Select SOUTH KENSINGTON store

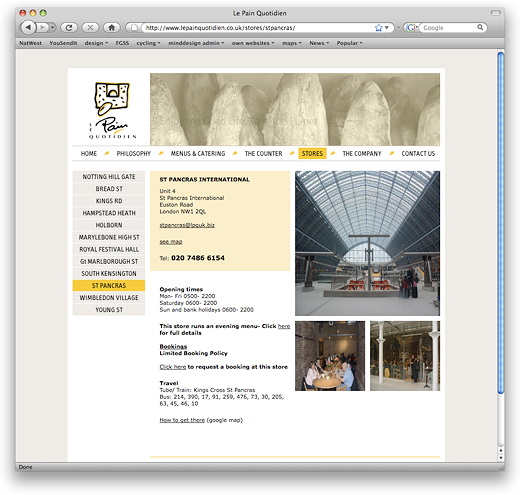pos(109,274)
